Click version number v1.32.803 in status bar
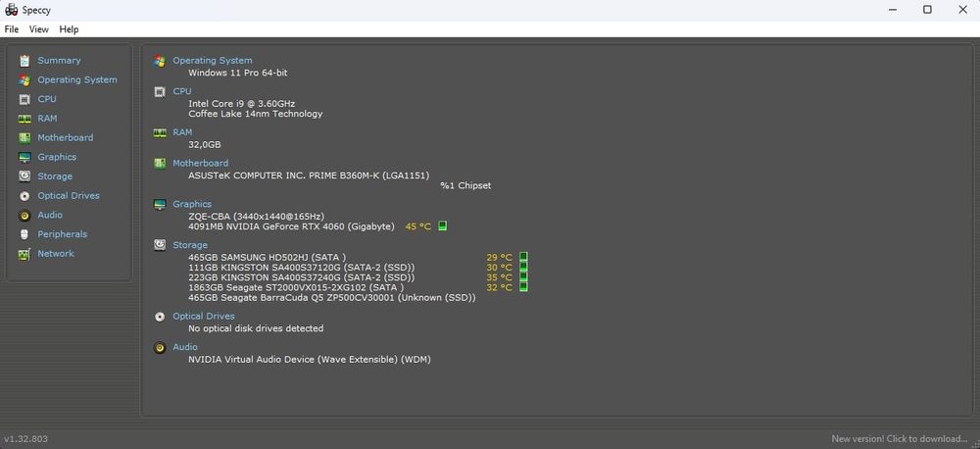 coord(25,439)
